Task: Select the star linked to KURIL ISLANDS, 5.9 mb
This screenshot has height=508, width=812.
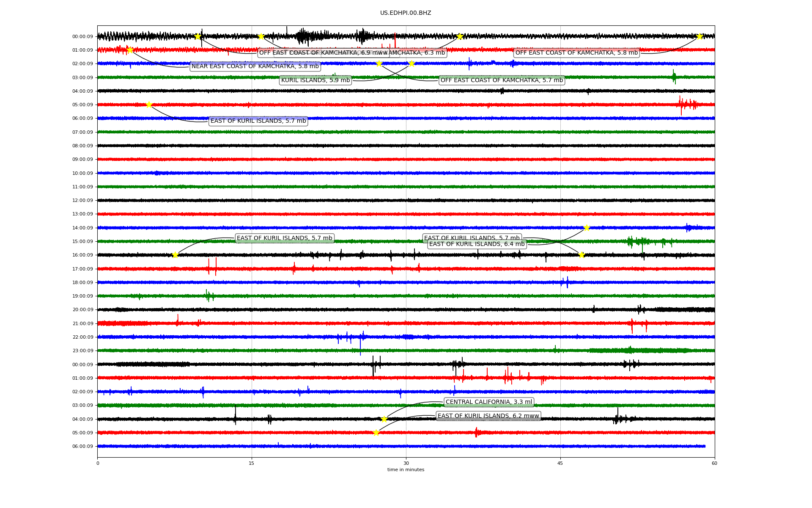Action: (411, 63)
